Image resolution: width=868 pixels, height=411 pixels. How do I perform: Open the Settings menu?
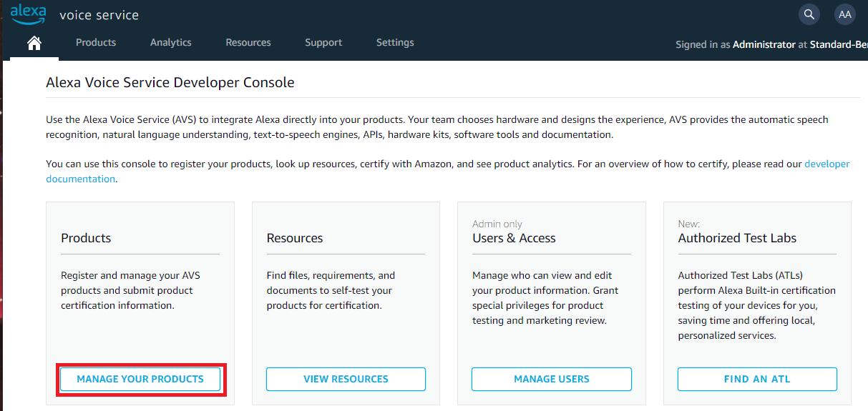click(395, 42)
